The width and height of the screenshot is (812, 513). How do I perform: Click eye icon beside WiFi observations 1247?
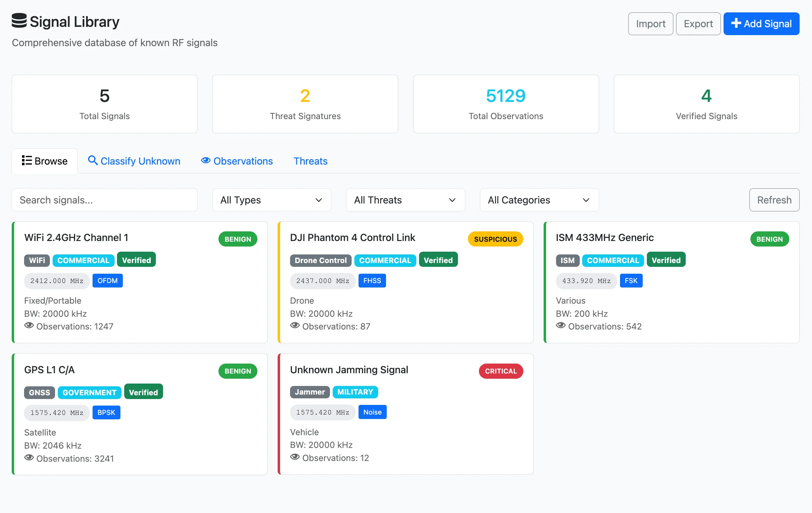pos(29,325)
